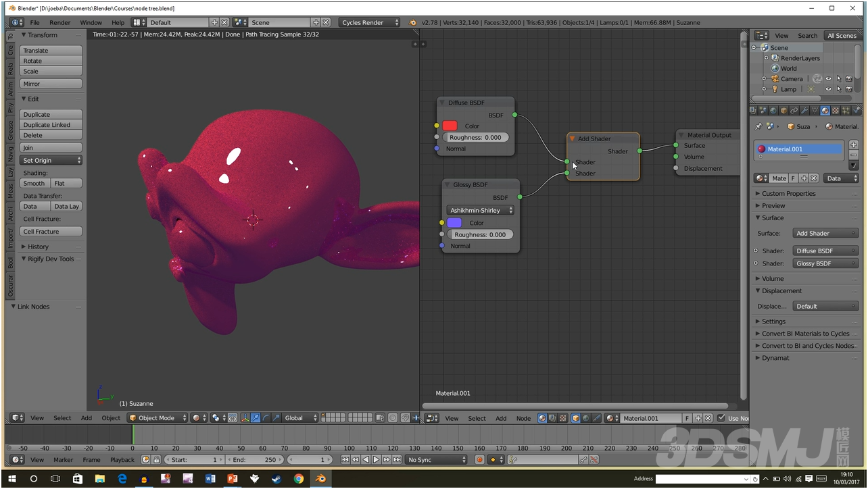Open the Object Data triangle tab icon

point(815,111)
